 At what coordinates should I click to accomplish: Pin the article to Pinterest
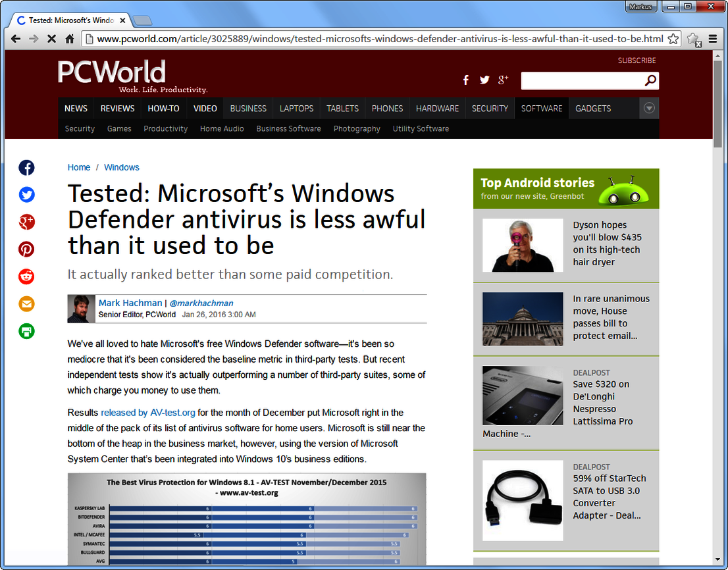click(x=26, y=249)
